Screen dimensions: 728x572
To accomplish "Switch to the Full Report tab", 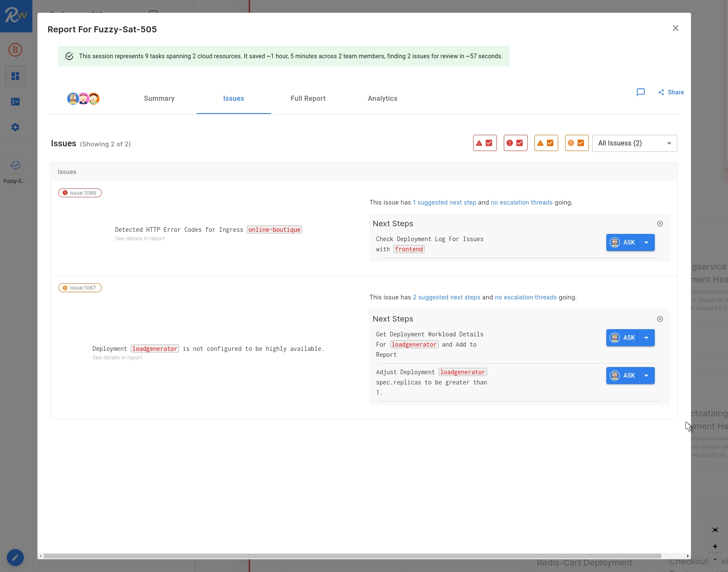I will pos(308,99).
